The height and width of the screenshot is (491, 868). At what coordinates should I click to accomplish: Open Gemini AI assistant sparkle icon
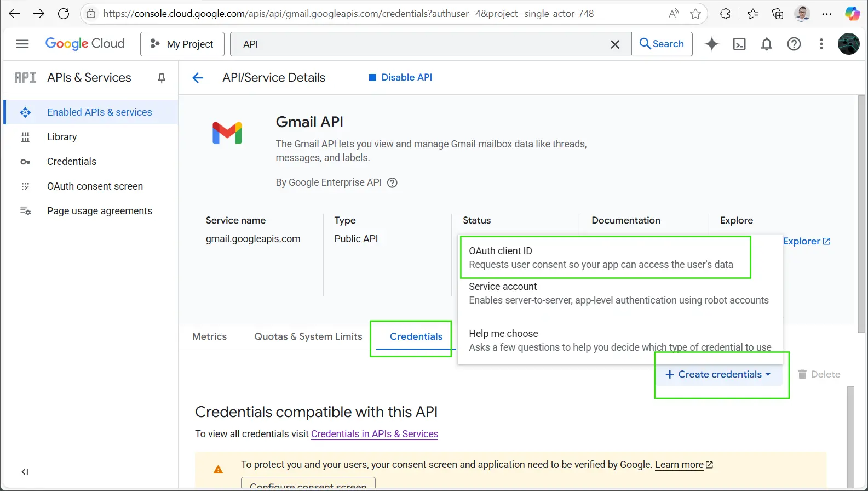click(x=711, y=44)
